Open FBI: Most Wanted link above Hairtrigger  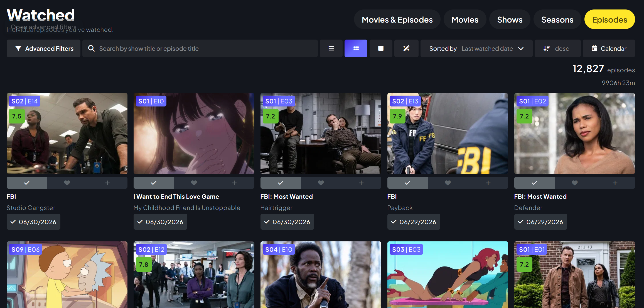[287, 197]
